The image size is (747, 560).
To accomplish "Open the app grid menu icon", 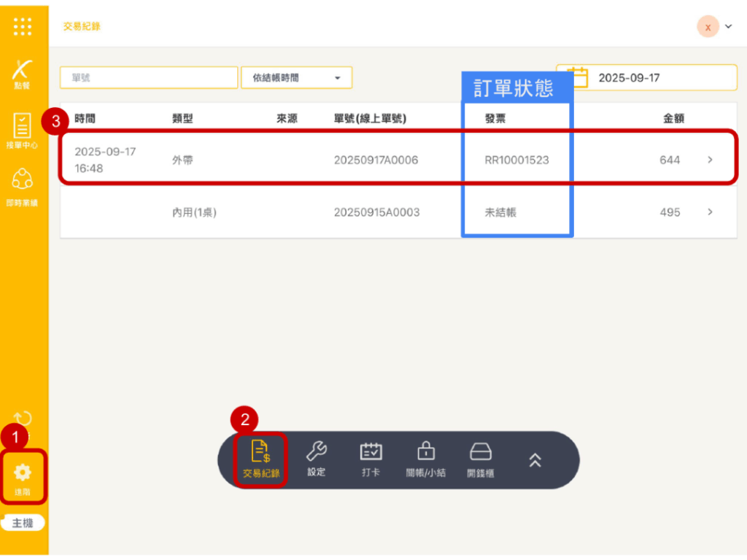I will click(23, 27).
